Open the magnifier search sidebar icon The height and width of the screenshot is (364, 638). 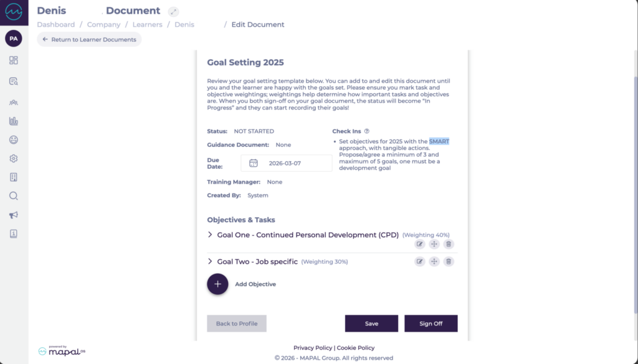(14, 196)
